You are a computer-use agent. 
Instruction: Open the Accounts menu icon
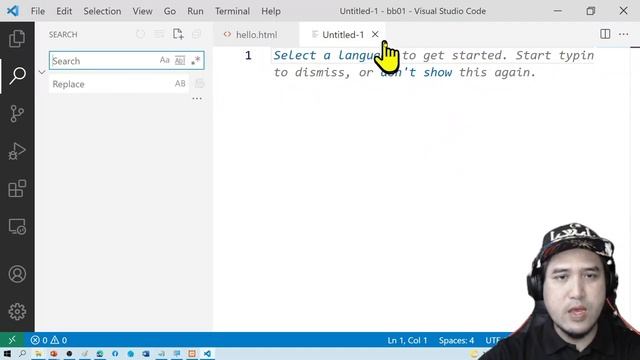(17, 274)
